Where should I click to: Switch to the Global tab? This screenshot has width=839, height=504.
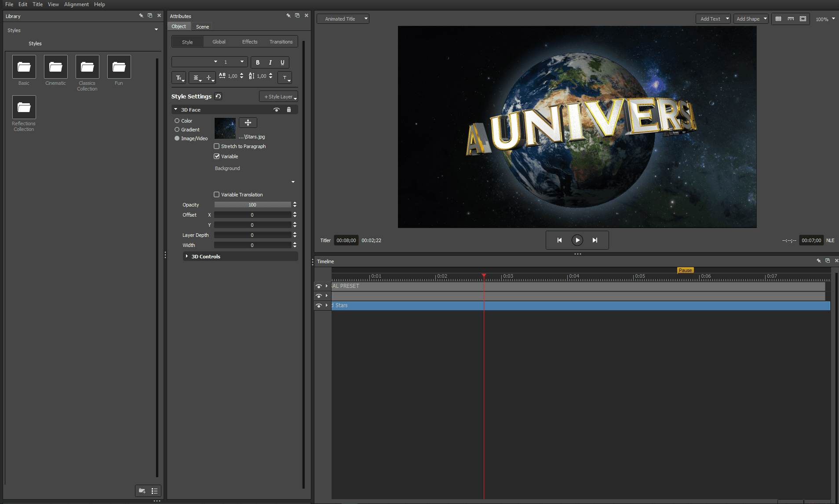pos(219,42)
